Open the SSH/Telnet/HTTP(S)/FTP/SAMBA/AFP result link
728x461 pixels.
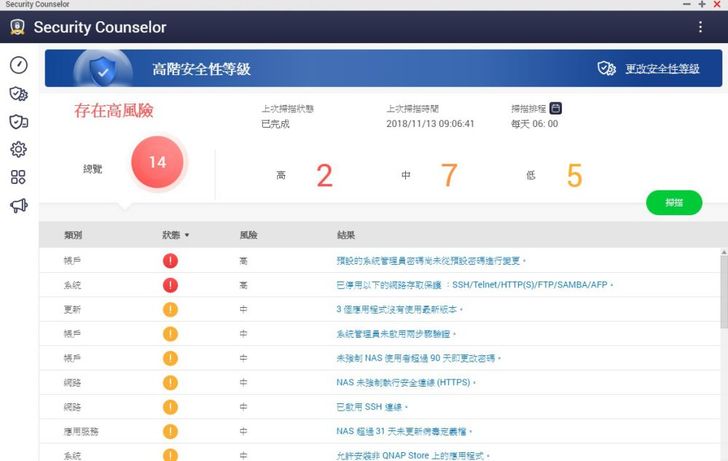tap(474, 285)
